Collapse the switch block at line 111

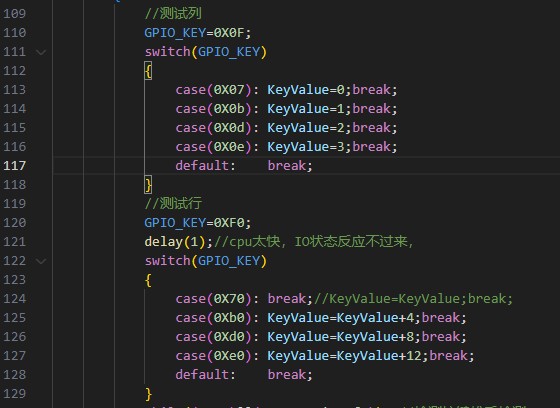click(41, 52)
